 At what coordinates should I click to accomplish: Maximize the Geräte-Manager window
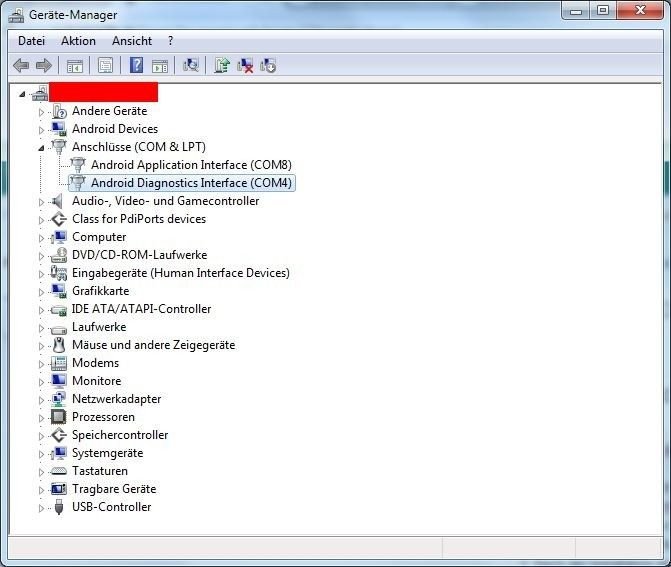(x=603, y=10)
